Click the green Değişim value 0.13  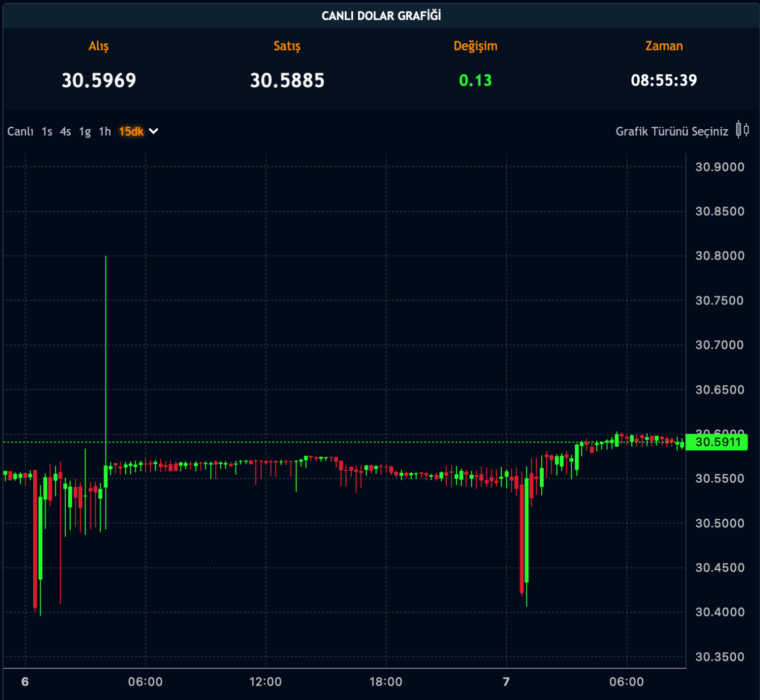[475, 81]
